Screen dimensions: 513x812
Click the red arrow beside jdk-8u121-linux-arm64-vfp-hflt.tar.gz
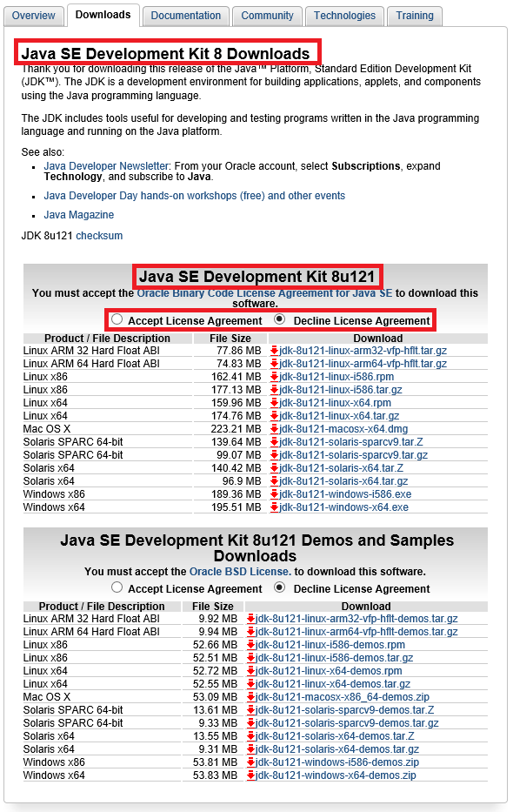coord(275,364)
